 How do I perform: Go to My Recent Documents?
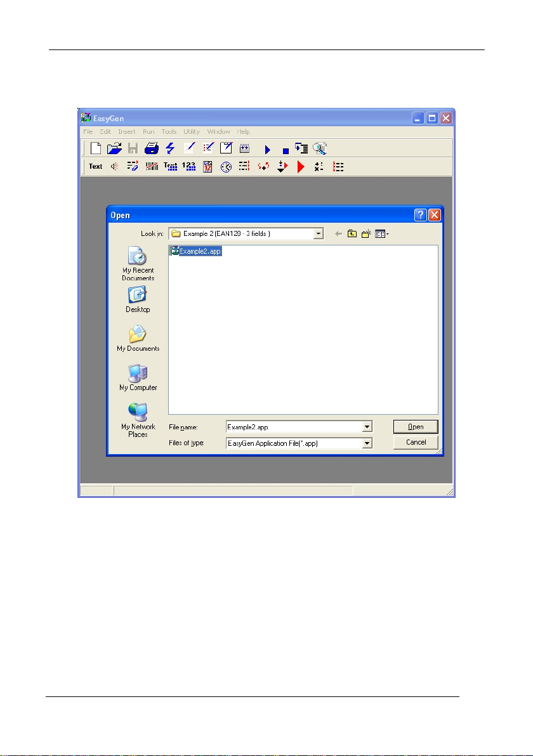pyautogui.click(x=138, y=263)
